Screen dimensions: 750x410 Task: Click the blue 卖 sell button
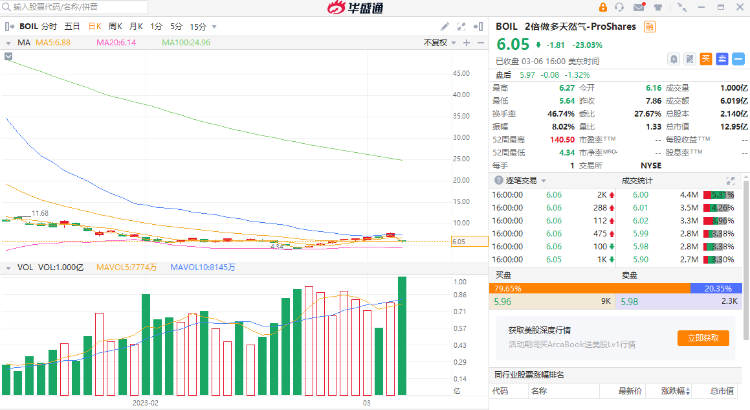click(x=722, y=59)
